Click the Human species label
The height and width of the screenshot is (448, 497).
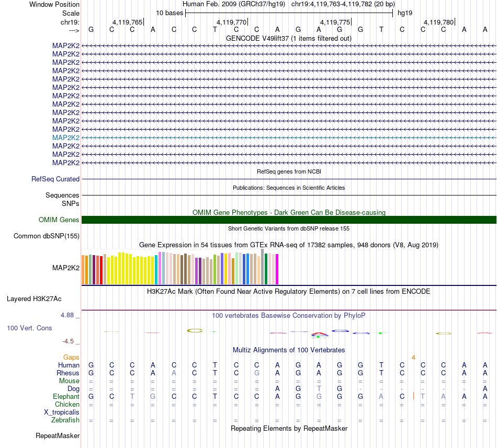pyautogui.click(x=69, y=365)
